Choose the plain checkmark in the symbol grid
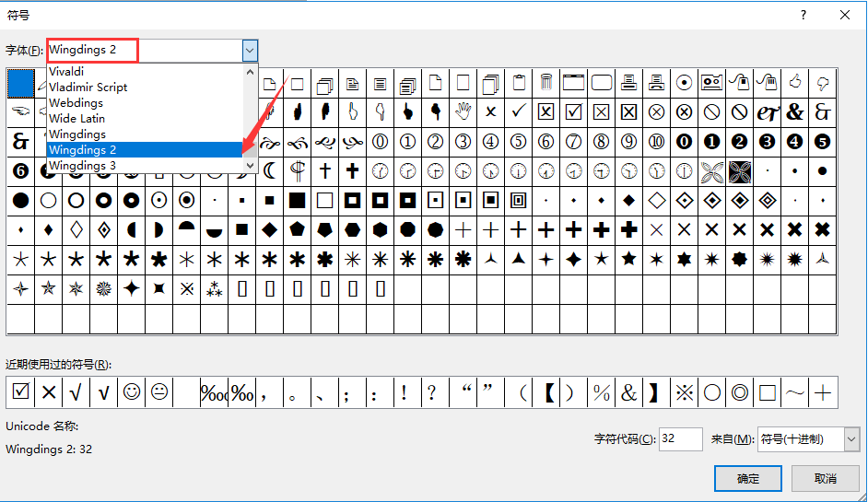The height and width of the screenshot is (502, 868). [518, 112]
